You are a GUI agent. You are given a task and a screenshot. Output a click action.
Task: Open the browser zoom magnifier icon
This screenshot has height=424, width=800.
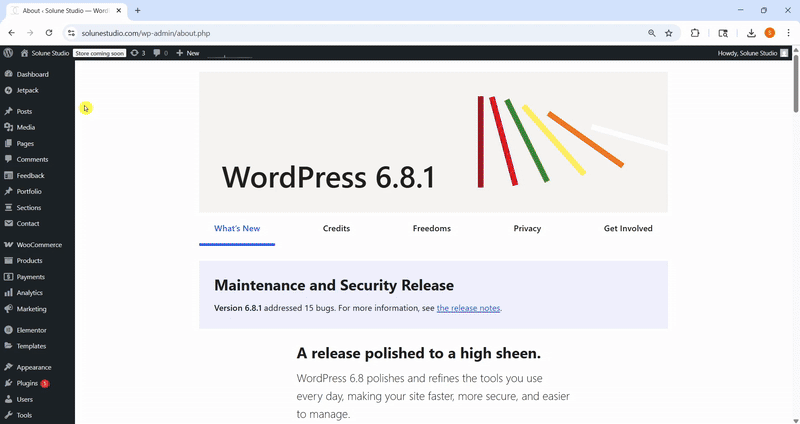pyautogui.click(x=652, y=33)
